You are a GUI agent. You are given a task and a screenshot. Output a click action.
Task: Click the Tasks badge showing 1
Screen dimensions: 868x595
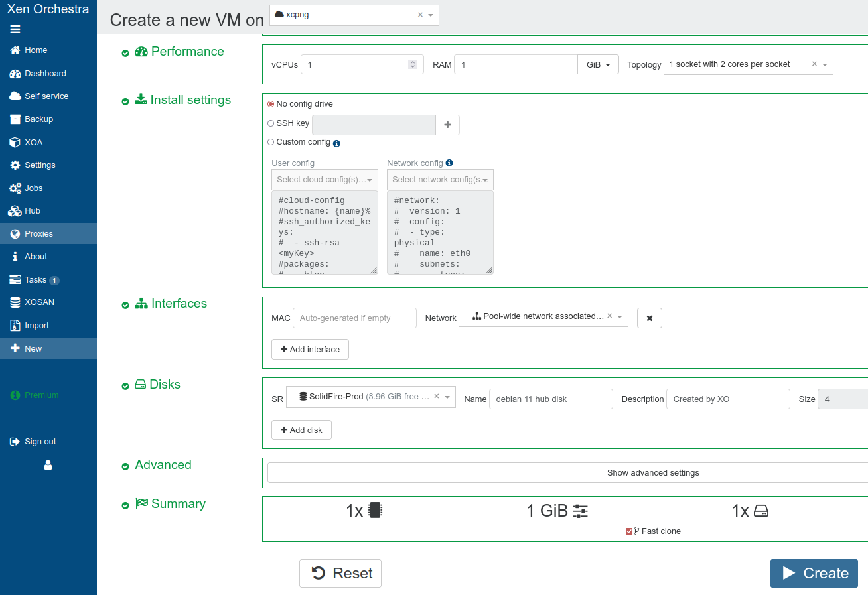(x=54, y=281)
